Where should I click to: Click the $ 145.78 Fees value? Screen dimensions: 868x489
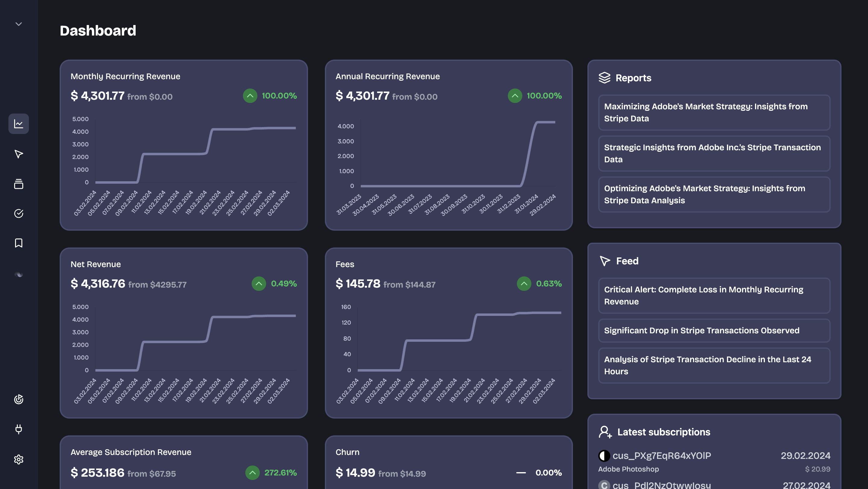358,284
